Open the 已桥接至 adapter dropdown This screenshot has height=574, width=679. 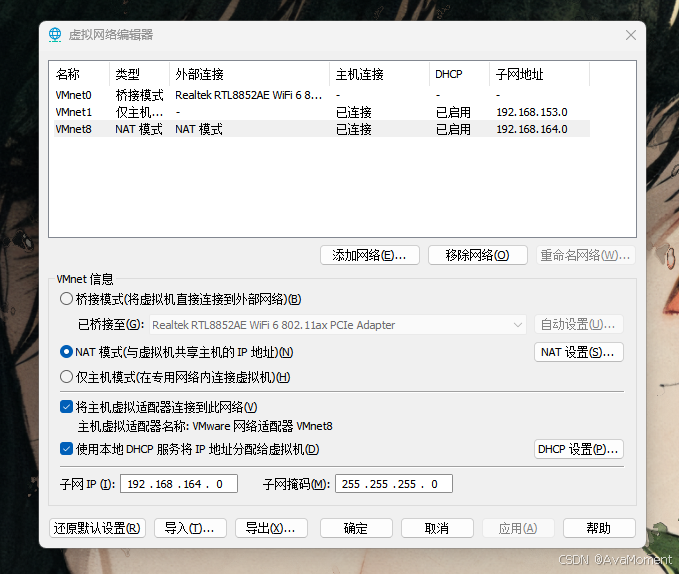coord(338,325)
